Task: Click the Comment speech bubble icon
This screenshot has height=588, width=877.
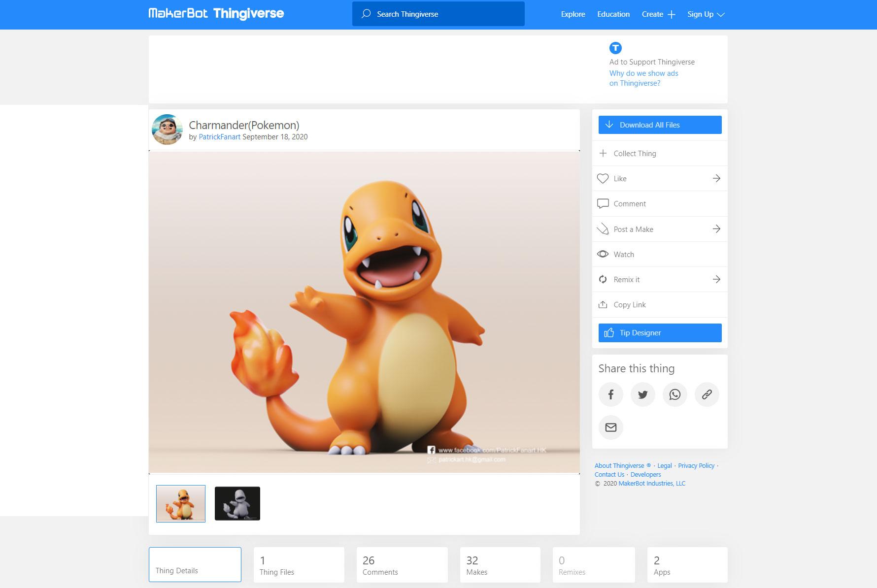Action: 603,204
